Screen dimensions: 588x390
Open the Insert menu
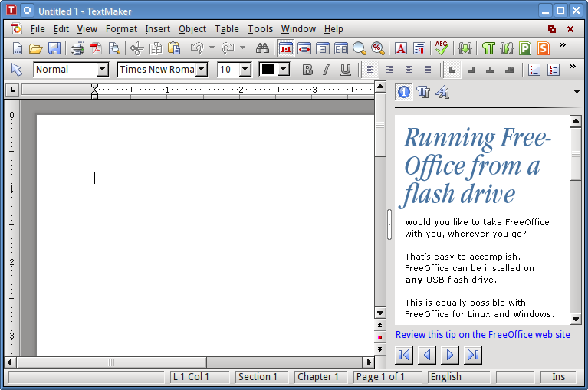(157, 29)
